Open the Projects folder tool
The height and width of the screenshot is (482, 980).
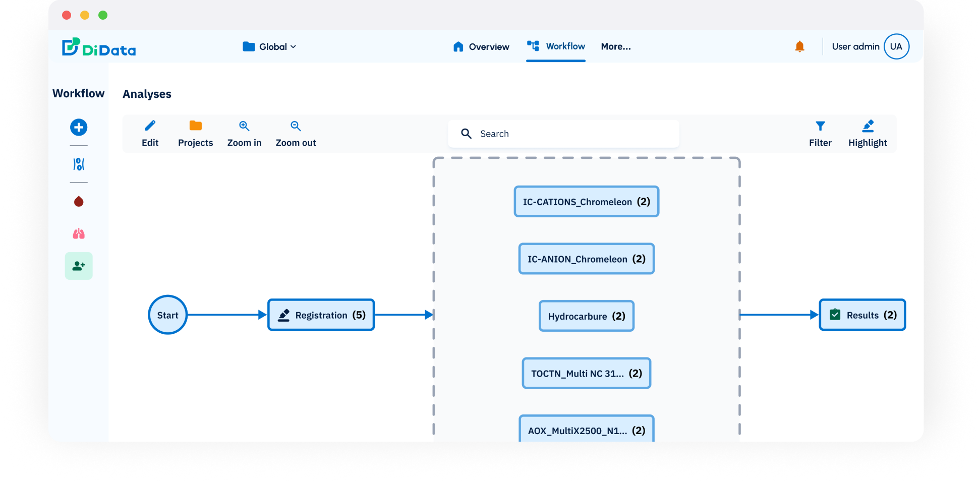[x=195, y=134]
